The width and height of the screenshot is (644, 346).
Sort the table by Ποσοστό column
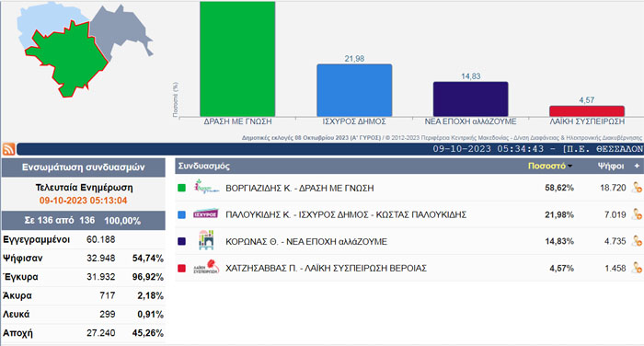(549, 166)
